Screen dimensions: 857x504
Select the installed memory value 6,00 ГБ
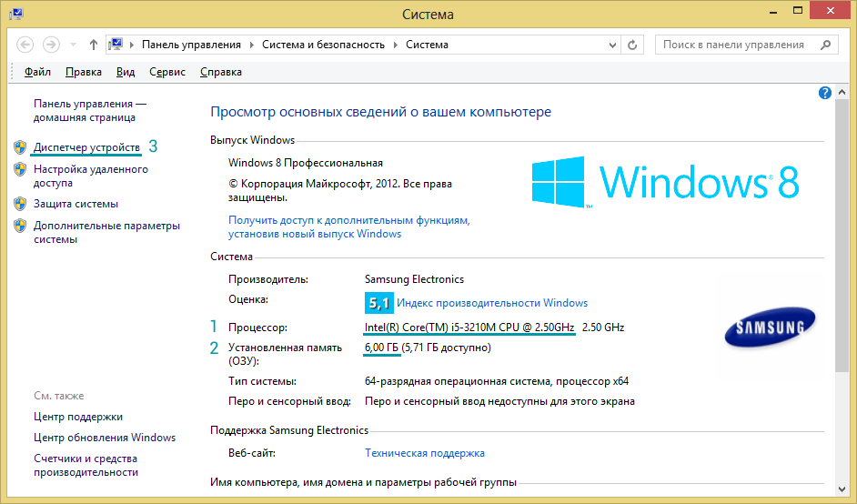point(381,348)
